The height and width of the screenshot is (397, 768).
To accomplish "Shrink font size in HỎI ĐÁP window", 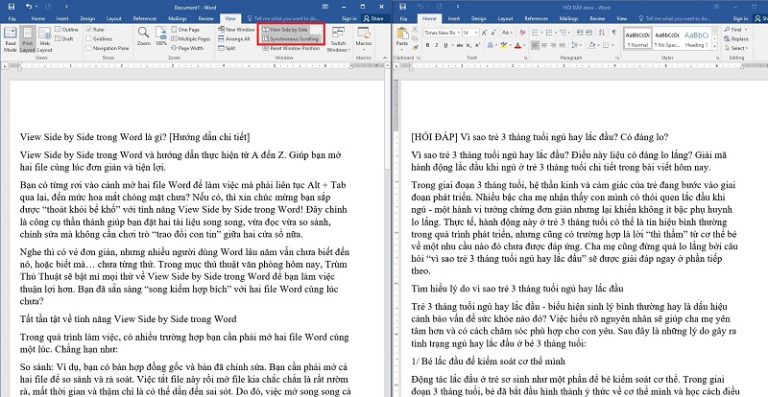I will [493, 33].
